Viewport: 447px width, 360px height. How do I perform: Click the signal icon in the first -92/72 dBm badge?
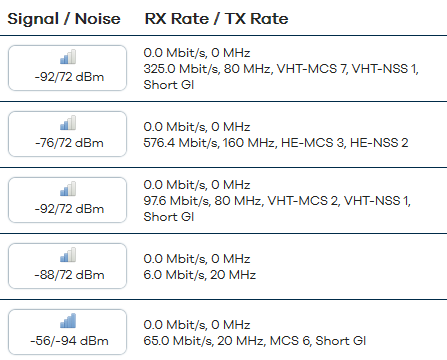(68, 57)
